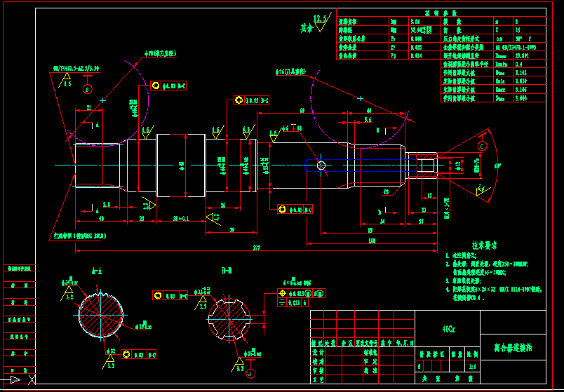Click the 277 overall length dimension

pyautogui.click(x=257, y=248)
